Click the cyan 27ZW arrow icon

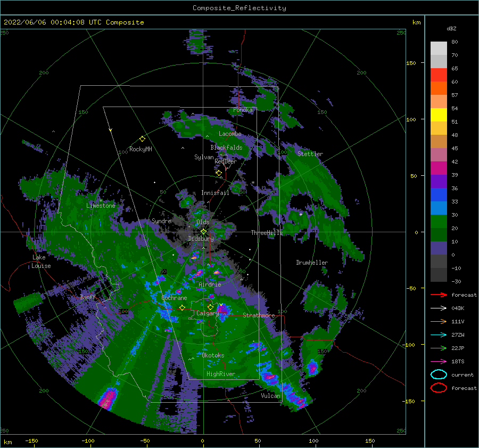tap(439, 335)
